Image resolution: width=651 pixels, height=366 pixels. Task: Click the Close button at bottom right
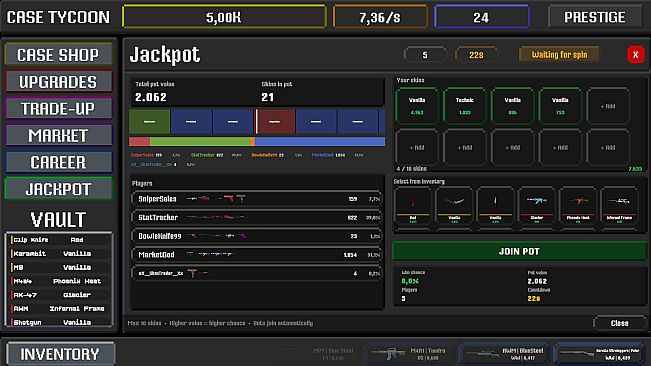(619, 323)
